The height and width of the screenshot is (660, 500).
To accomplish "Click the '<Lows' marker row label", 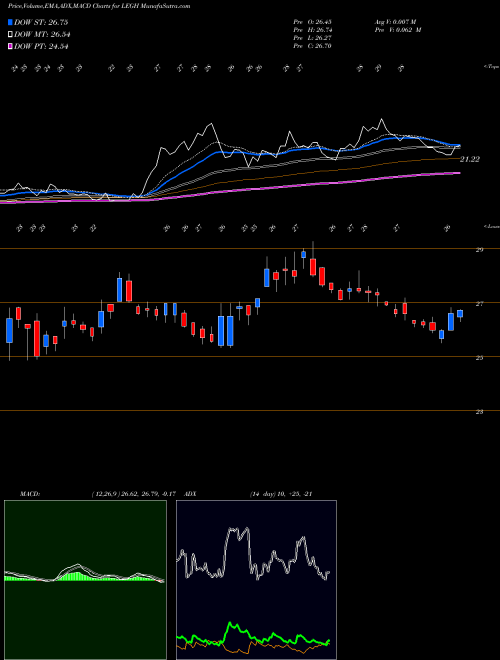I will 492,227.
